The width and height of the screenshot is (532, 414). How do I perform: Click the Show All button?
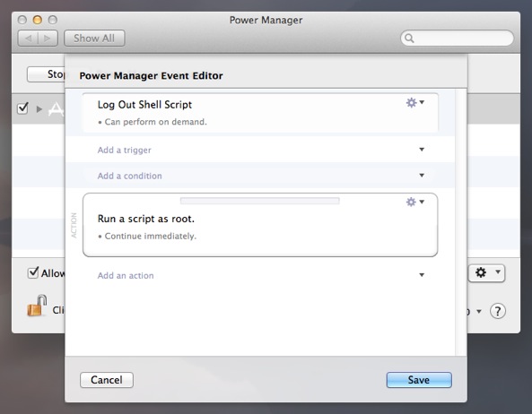point(94,39)
